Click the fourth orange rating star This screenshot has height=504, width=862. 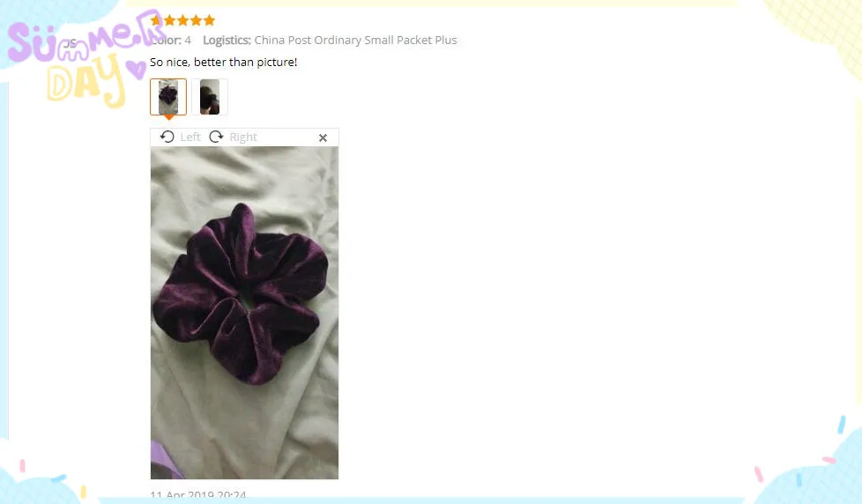pyautogui.click(x=196, y=20)
